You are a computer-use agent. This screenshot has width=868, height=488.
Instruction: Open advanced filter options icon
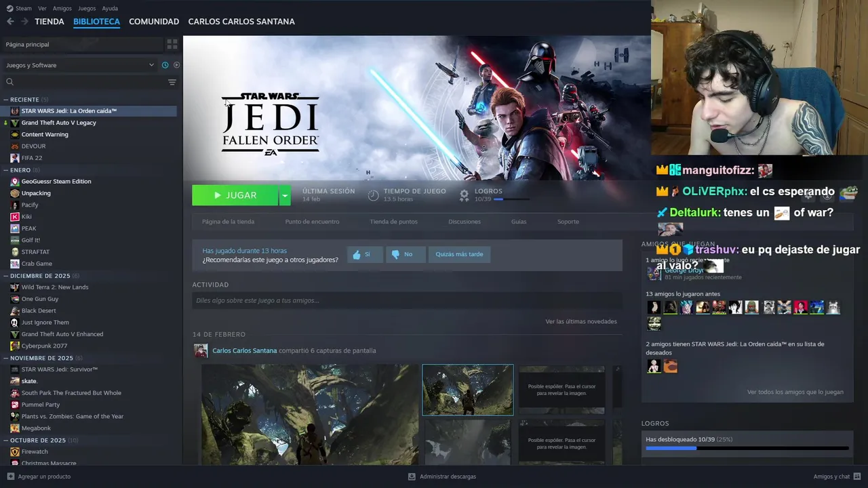pyautogui.click(x=172, y=82)
